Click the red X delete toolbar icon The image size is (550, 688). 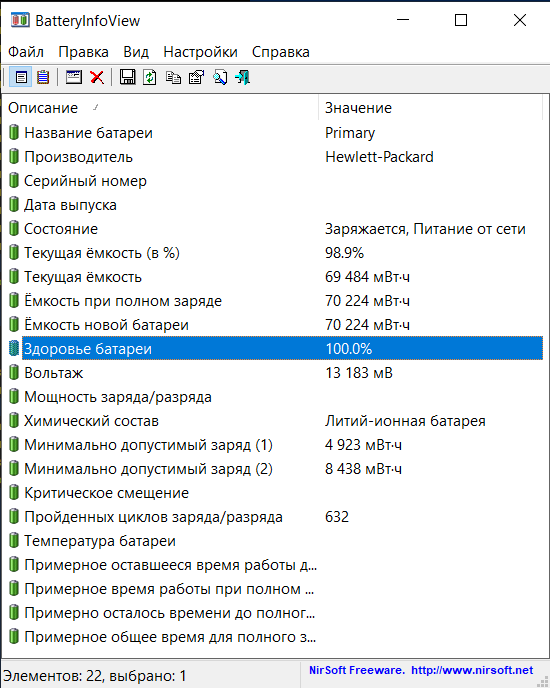(x=97, y=78)
